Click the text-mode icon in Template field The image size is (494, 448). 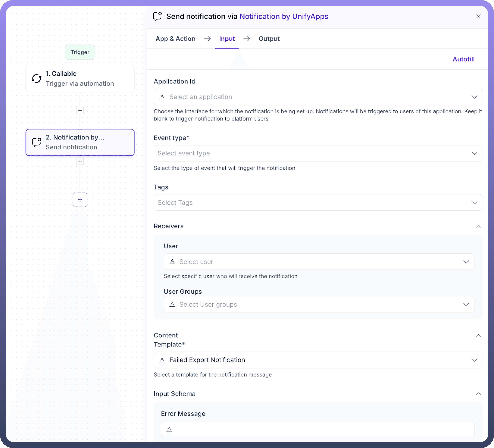tap(162, 360)
